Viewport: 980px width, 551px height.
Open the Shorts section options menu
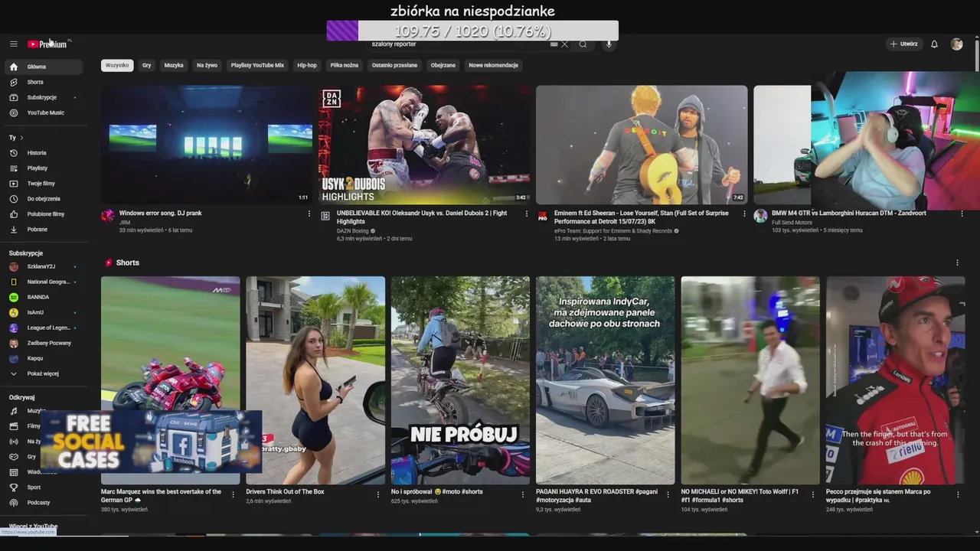[957, 262]
